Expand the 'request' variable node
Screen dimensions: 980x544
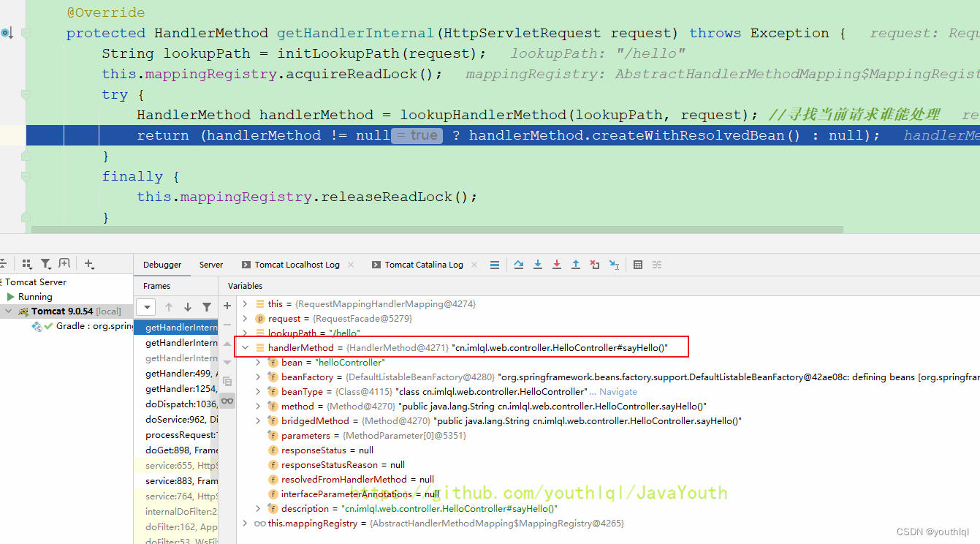pos(246,318)
